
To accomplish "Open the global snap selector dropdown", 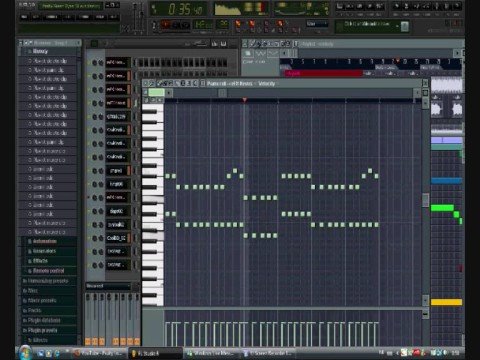I will (x=317, y=24).
